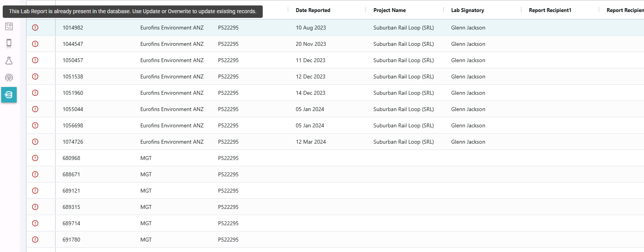This screenshot has height=252, width=644.
Task: Click the error icon for report 1050457
Action: pos(35,60)
